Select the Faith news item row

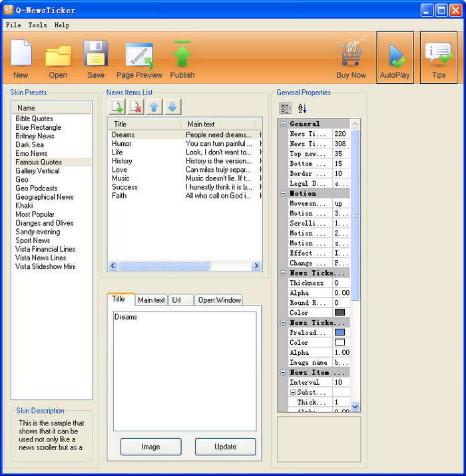(x=184, y=196)
